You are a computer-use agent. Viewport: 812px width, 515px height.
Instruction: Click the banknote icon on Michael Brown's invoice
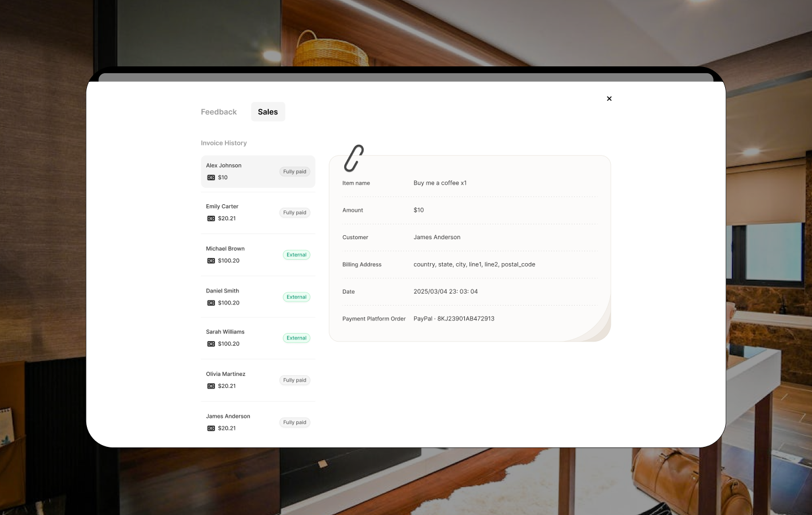coord(211,260)
